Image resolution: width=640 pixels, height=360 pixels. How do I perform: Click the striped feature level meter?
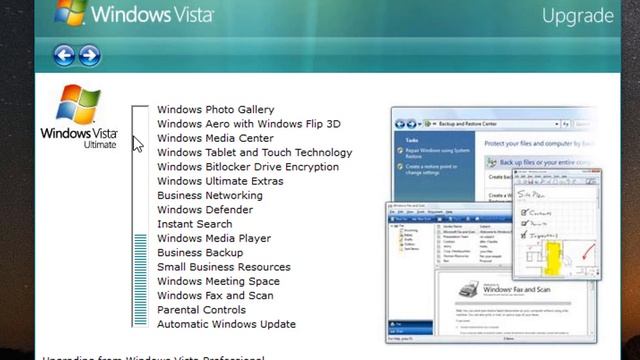[x=140, y=216]
